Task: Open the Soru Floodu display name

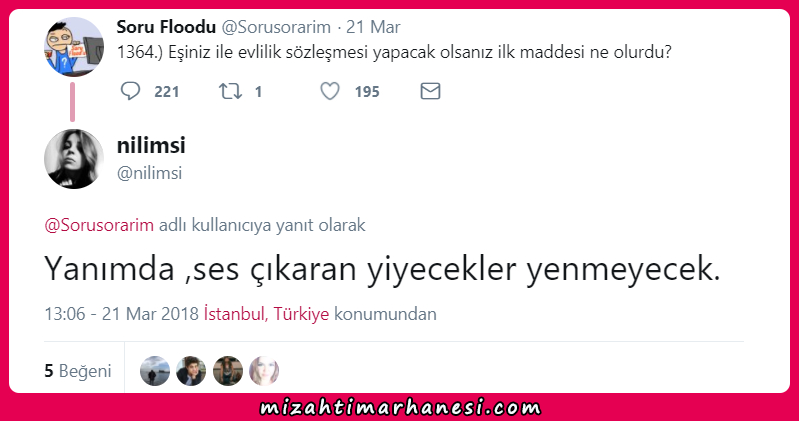Action: tap(166, 27)
